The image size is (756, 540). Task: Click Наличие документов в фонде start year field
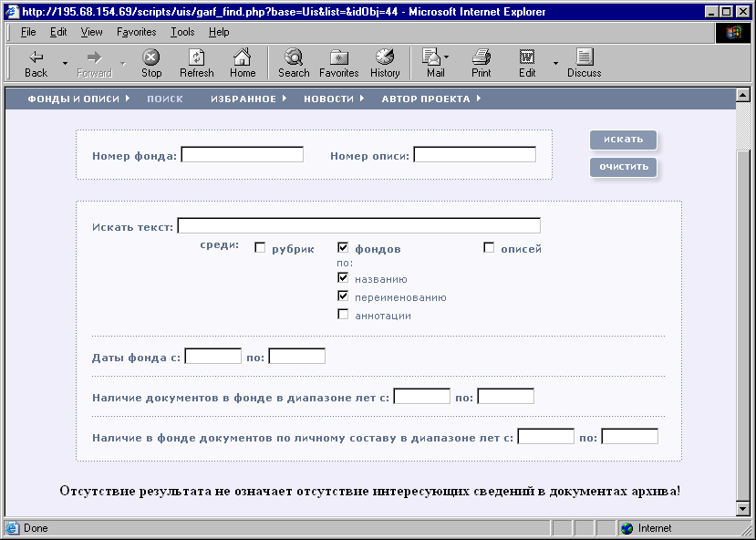click(x=422, y=396)
